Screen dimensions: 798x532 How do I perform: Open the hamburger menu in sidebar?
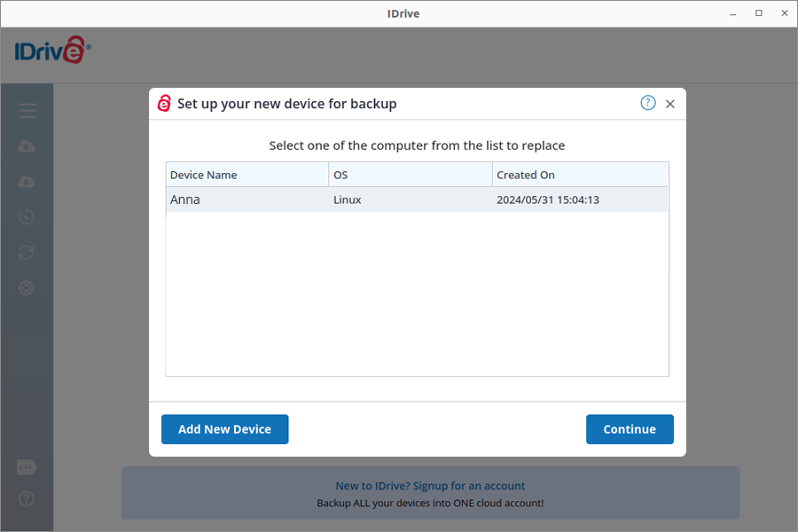pos(27,111)
